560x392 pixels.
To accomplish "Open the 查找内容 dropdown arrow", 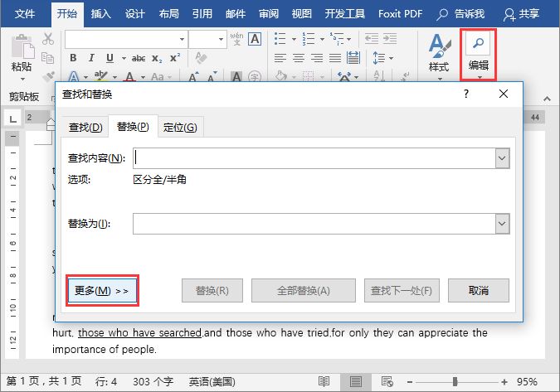I will (501, 158).
